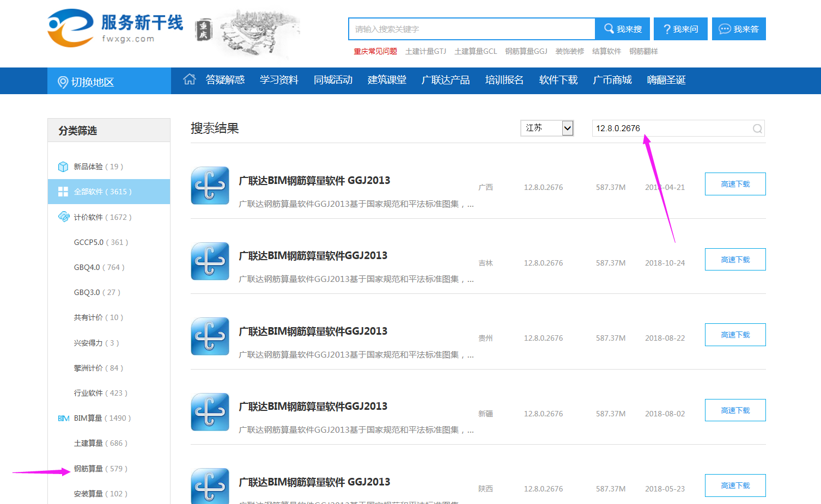The height and width of the screenshot is (504, 821).
Task: Click the software icon for the 新疆 GGJ2013 entry
Action: pyautogui.click(x=210, y=412)
